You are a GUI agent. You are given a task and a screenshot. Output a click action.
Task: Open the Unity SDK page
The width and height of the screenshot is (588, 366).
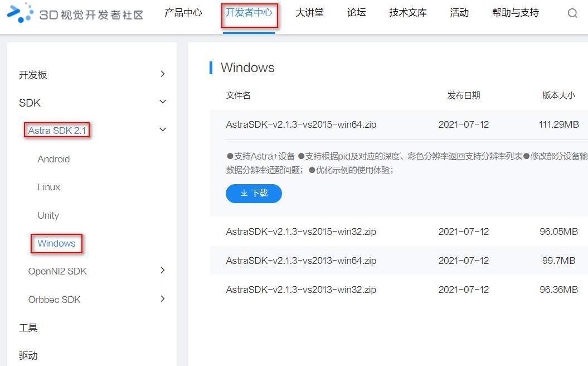click(x=48, y=215)
